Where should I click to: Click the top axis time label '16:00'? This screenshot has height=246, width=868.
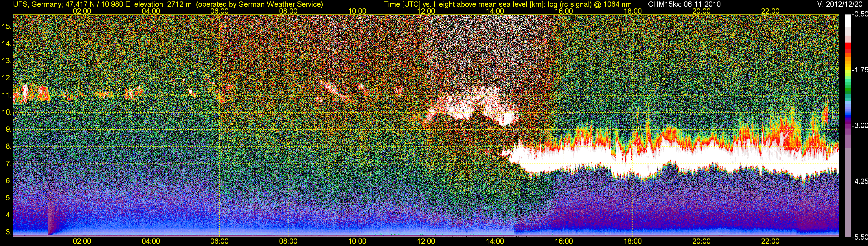[564, 11]
